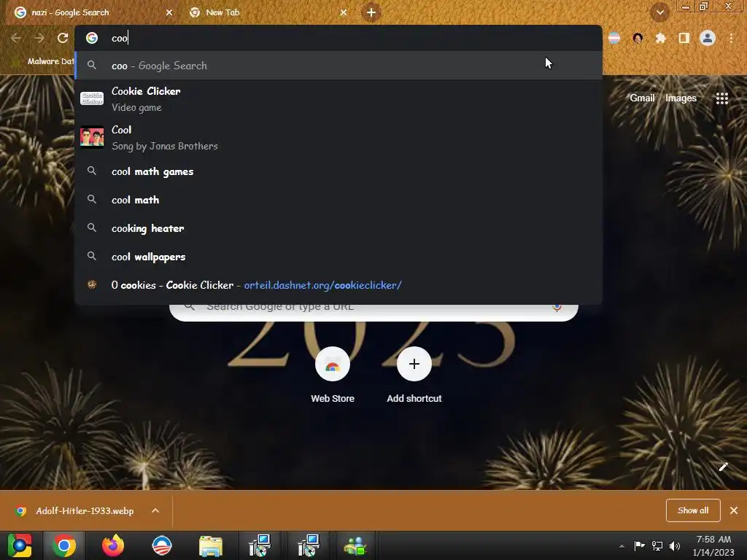This screenshot has width=747, height=560.
Task: Open the Chrome profile avatar
Action: point(708,38)
